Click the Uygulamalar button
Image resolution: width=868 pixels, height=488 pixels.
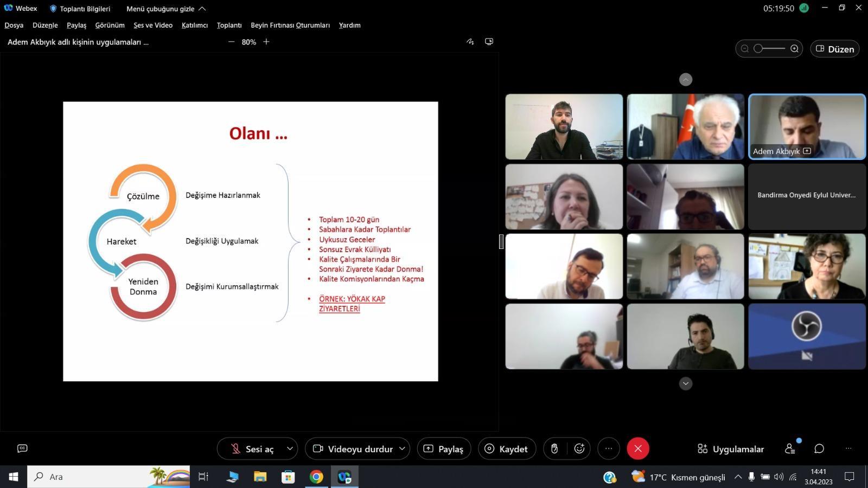point(730,448)
